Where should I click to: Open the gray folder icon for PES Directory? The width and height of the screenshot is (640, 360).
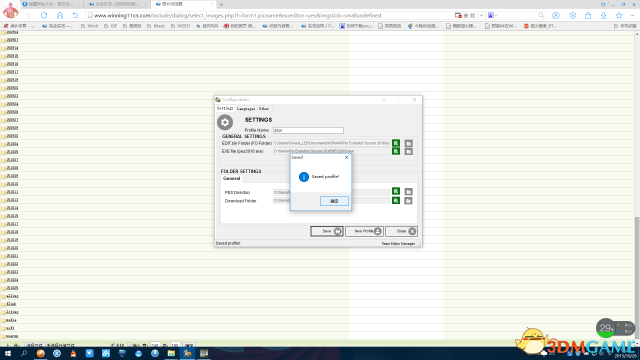coord(408,191)
